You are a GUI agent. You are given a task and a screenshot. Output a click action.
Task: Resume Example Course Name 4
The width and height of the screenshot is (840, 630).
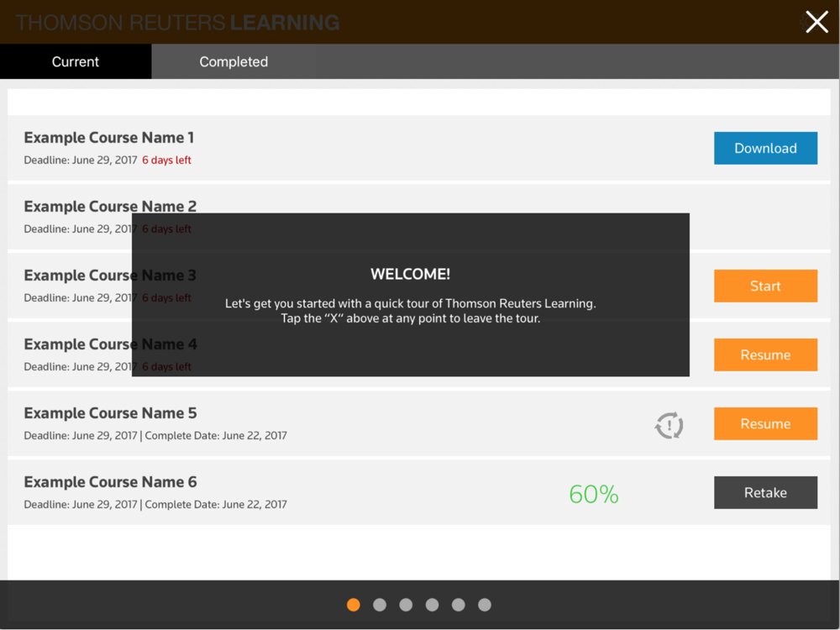(765, 354)
